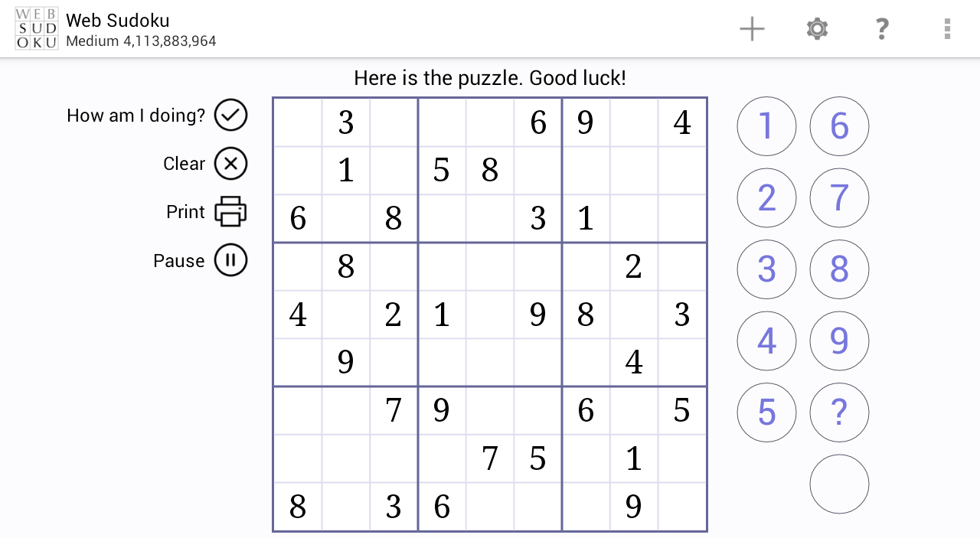Tap the Web Sudoku logo icon
Screen dimensions: 980x538
pos(37,29)
